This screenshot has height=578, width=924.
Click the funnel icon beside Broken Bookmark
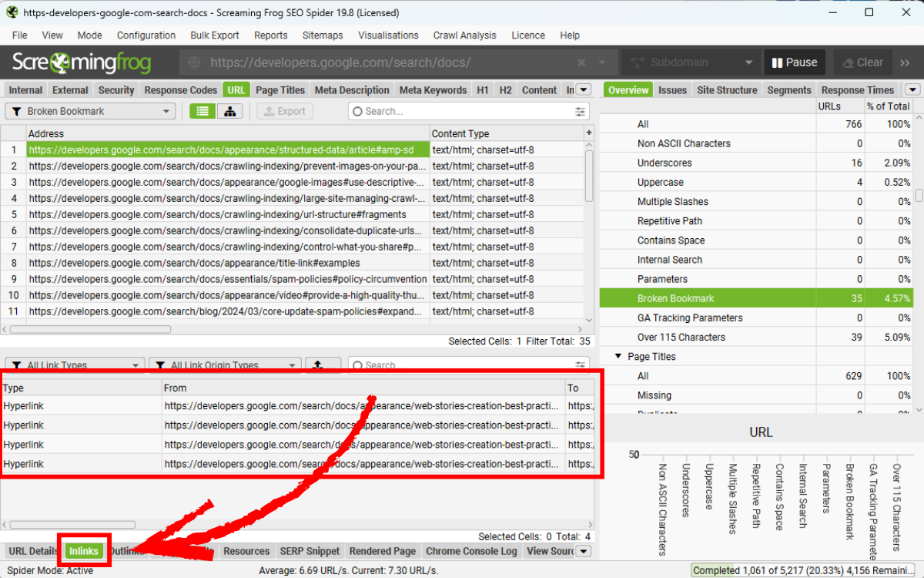click(16, 111)
